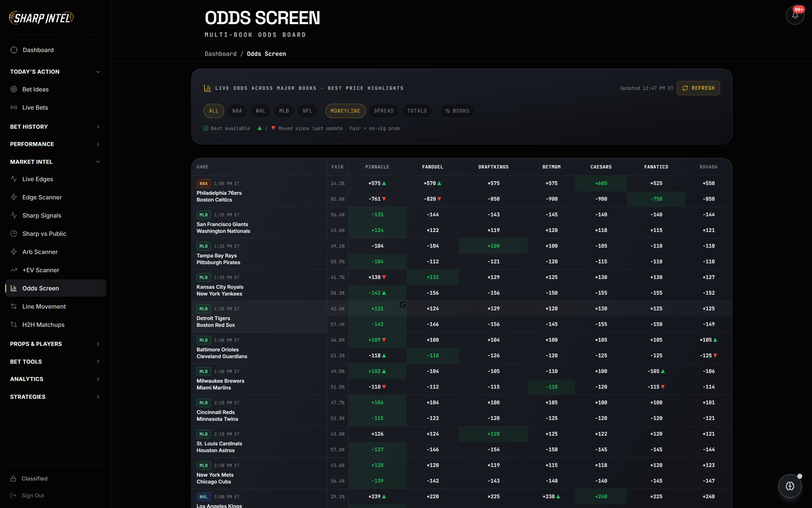The image size is (812, 508).
Task: Expand the Bet History section
Action: pos(55,127)
